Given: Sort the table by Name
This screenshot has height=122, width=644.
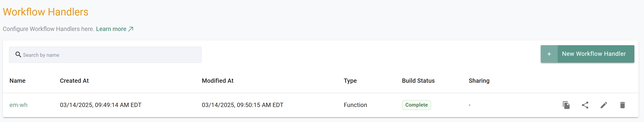Looking at the screenshot, I should pos(17,81).
